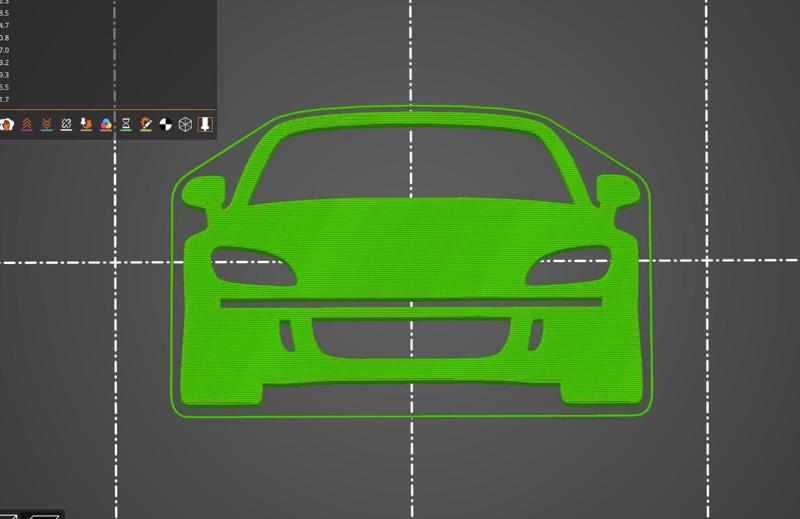Toggle color changes visibility icon
The image size is (800, 519).
[106, 124]
